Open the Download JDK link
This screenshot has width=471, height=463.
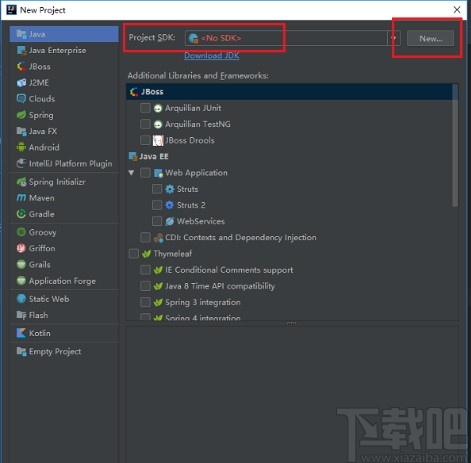click(212, 56)
